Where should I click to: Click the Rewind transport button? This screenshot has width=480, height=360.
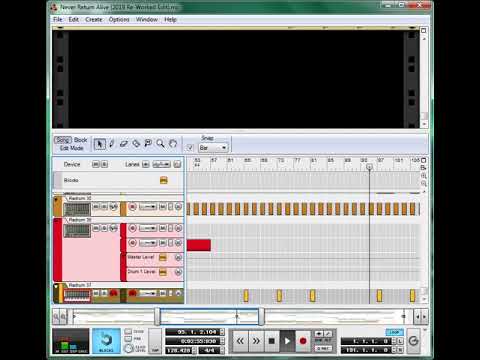coord(240,341)
